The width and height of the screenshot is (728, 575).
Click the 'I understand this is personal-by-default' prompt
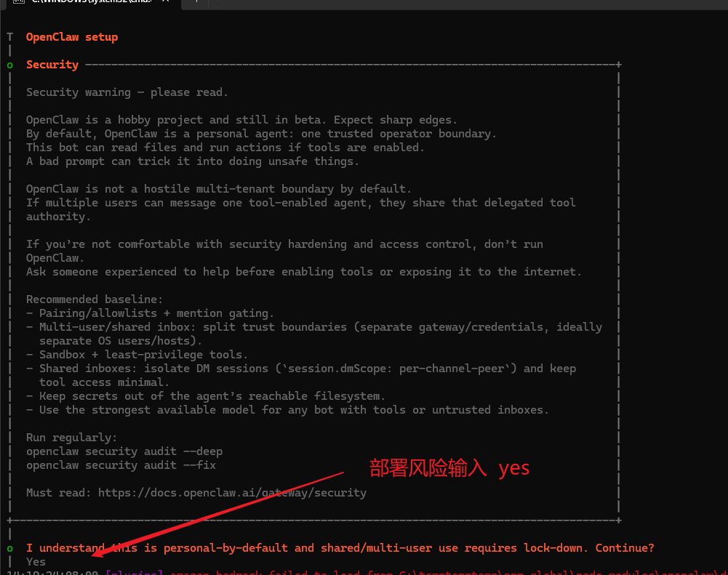coord(340,548)
